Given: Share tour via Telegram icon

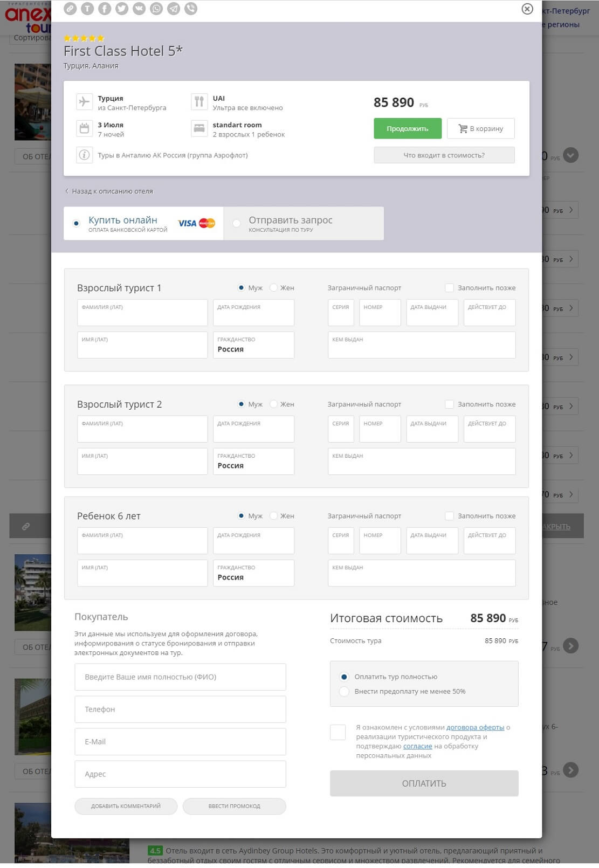Looking at the screenshot, I should 174,9.
